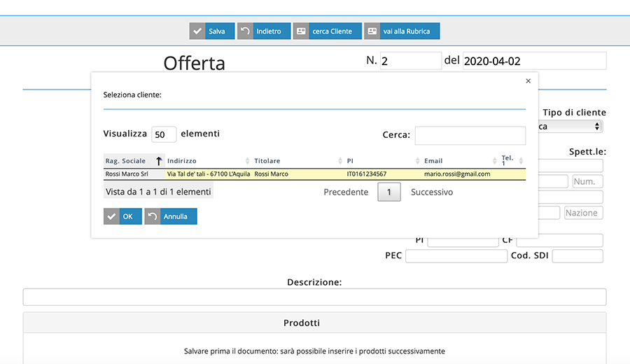Focus the Cerca search field

pos(470,135)
